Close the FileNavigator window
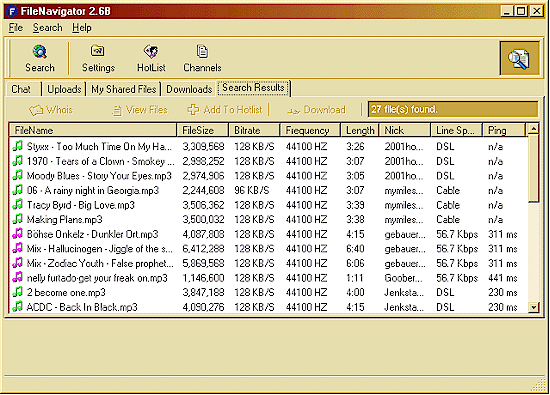 tap(536, 11)
